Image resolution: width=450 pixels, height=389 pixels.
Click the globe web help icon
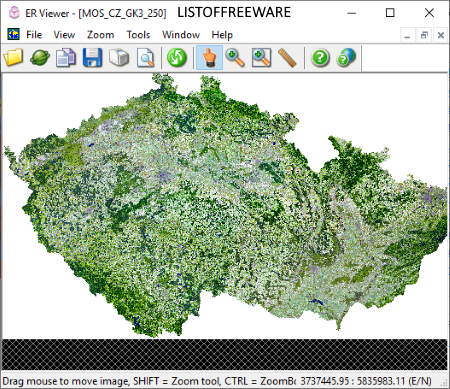(x=347, y=58)
